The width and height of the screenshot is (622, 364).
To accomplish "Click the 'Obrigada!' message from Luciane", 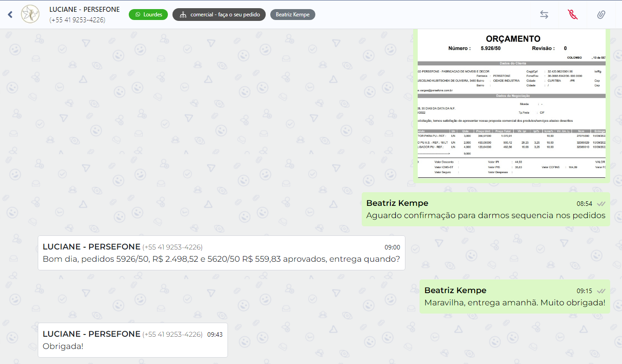I will click(x=63, y=346).
